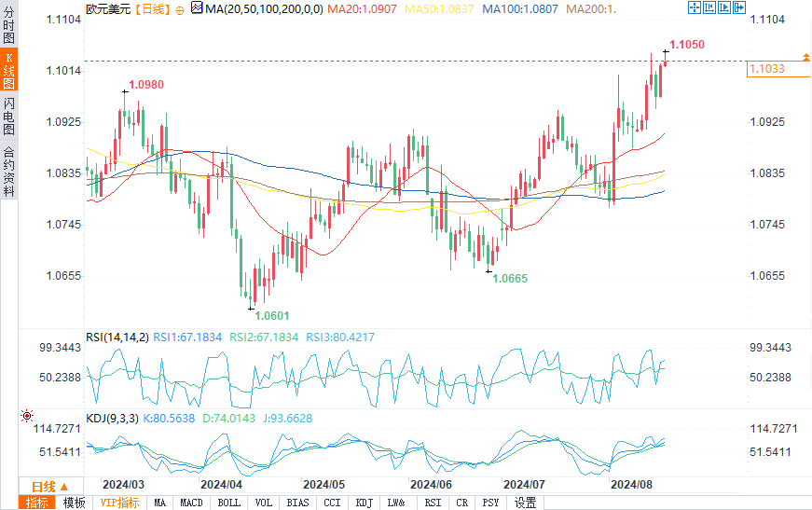Switch to the 模板 bottom tab
812x510 pixels.
click(x=74, y=503)
